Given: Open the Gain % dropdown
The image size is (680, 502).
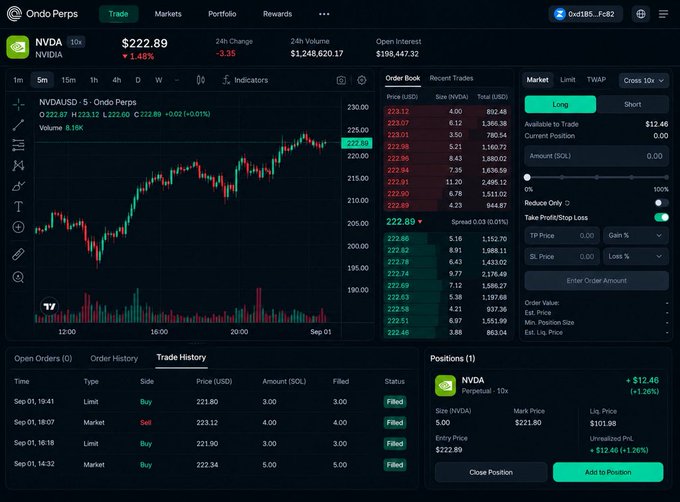Looking at the screenshot, I should [635, 235].
